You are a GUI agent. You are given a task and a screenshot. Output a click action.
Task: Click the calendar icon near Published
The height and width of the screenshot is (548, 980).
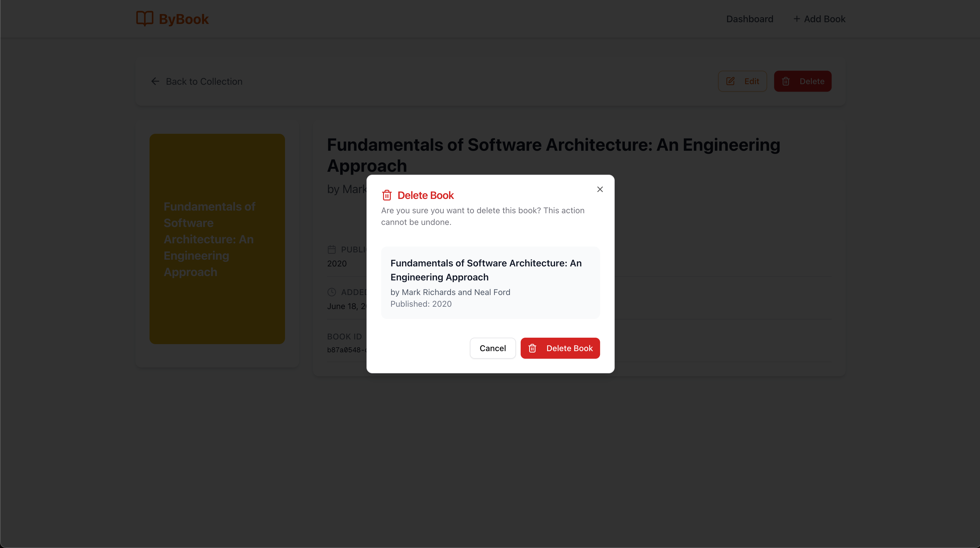click(331, 250)
